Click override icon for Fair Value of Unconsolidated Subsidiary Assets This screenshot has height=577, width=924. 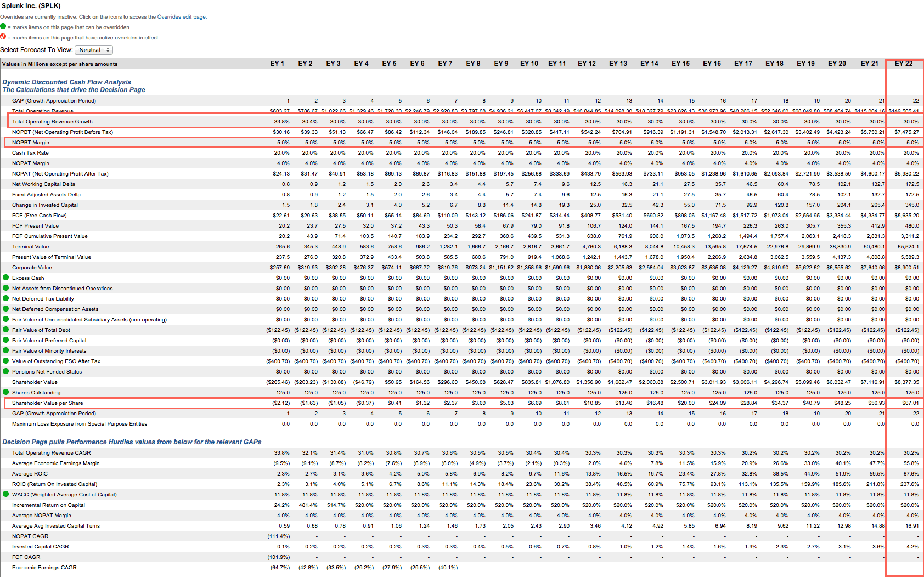5,319
